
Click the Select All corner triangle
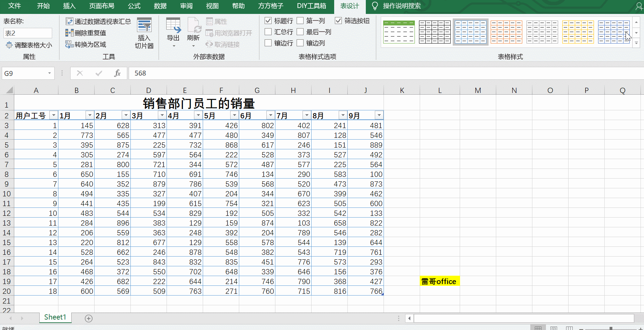tap(9, 90)
